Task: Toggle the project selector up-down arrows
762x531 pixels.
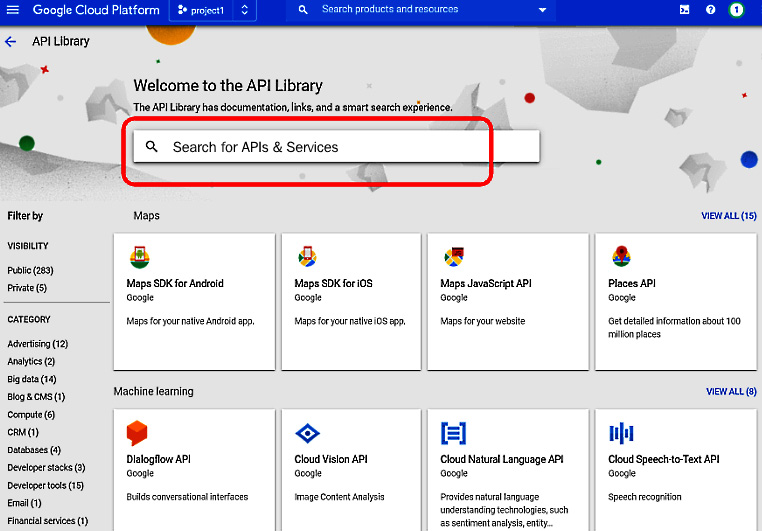Action: point(244,10)
